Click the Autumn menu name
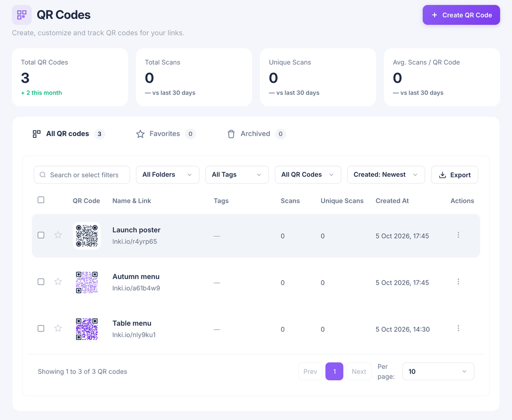The height and width of the screenshot is (420, 512). click(136, 277)
